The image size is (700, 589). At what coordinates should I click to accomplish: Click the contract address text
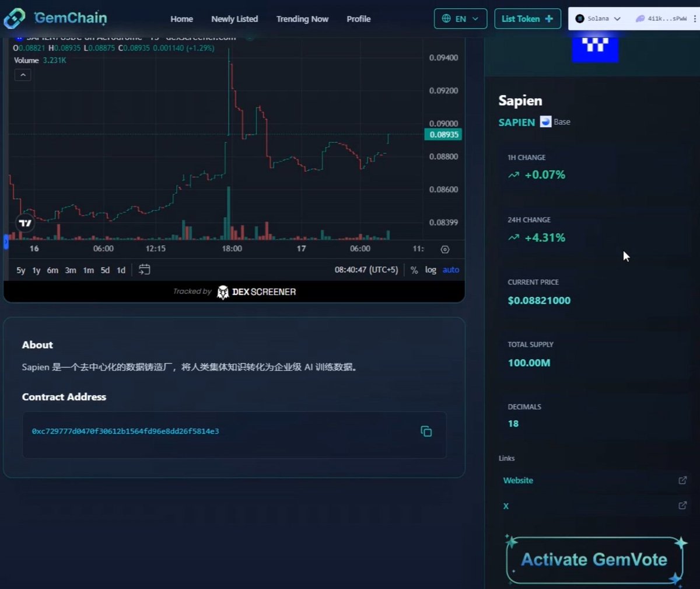(125, 431)
